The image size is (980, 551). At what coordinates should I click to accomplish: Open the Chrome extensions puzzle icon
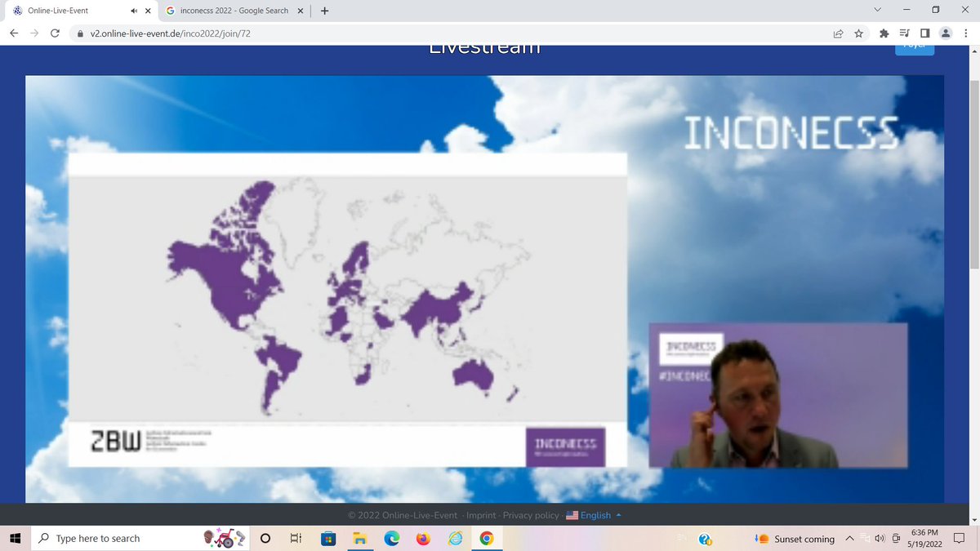tap(884, 33)
